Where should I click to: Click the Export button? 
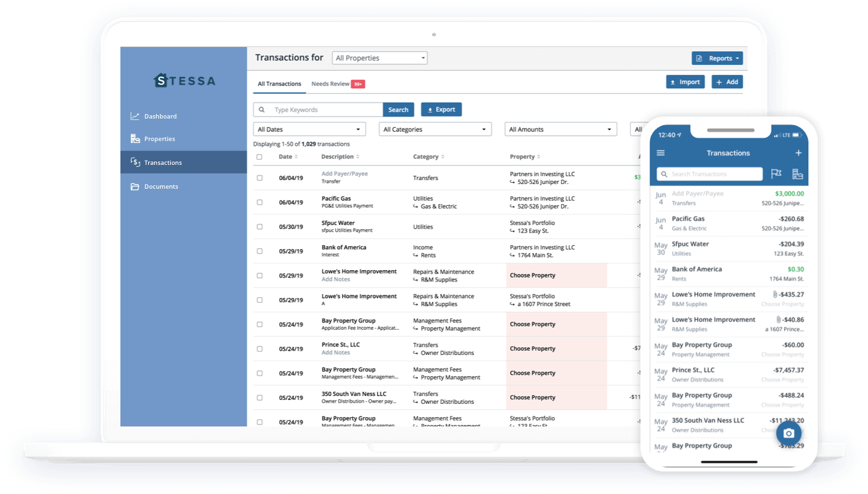pos(441,110)
